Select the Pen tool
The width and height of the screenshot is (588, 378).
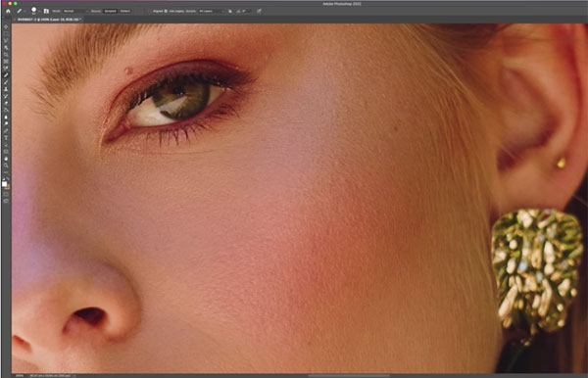[x=6, y=131]
